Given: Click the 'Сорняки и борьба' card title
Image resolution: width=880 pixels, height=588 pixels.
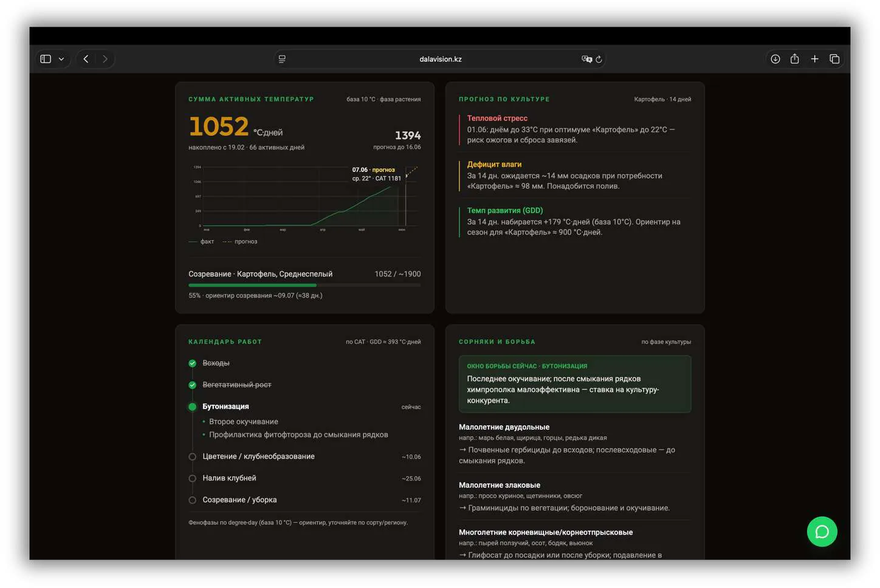Looking at the screenshot, I should pyautogui.click(x=497, y=342).
